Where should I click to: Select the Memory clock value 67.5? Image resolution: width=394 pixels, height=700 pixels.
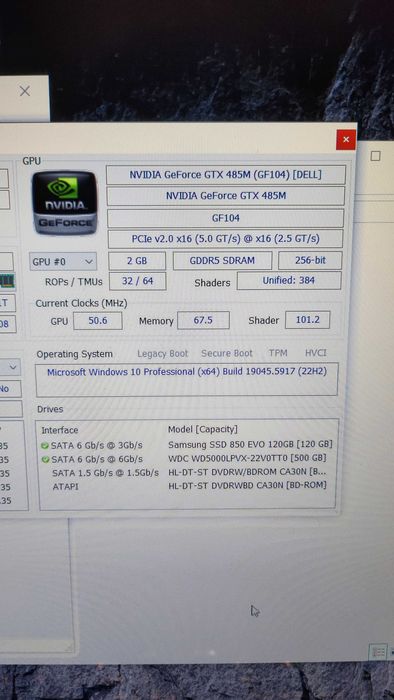click(x=203, y=321)
